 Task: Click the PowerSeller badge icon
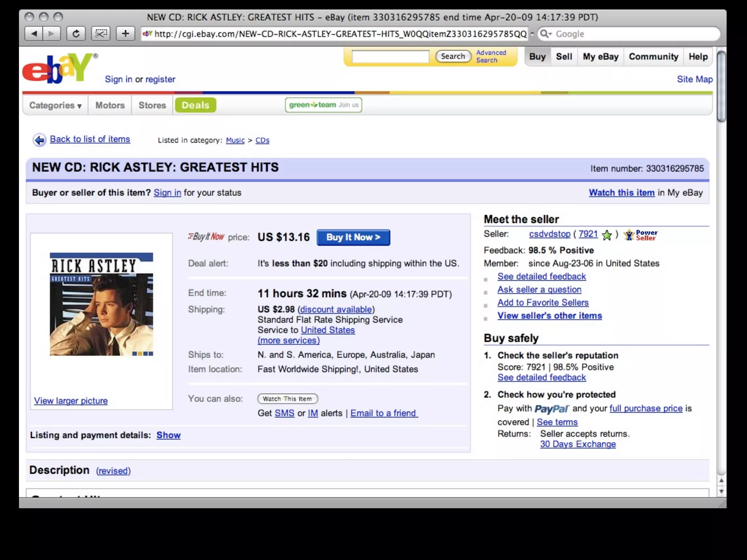point(640,235)
